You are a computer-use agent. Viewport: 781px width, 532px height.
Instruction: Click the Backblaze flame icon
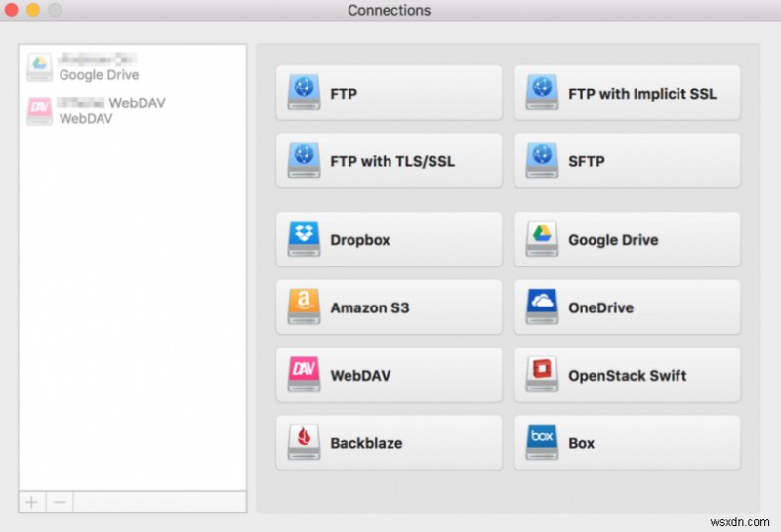click(304, 442)
